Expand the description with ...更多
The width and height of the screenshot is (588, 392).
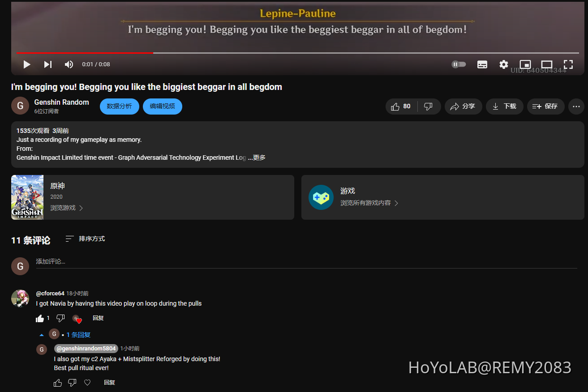[257, 158]
